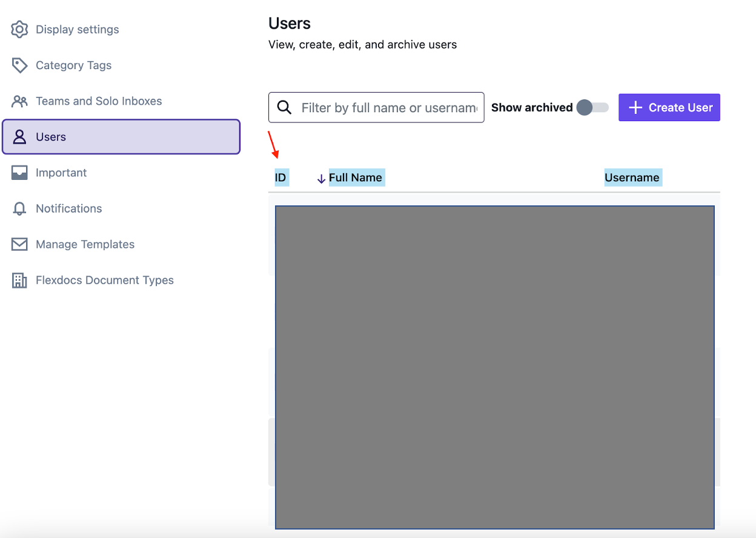Viewport: 756px width, 538px height.
Task: Click the Notifications bell icon
Action: tap(20, 208)
